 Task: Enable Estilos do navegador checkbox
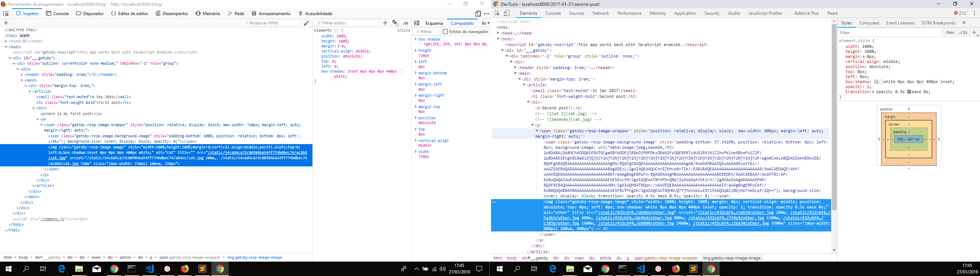coord(445,32)
